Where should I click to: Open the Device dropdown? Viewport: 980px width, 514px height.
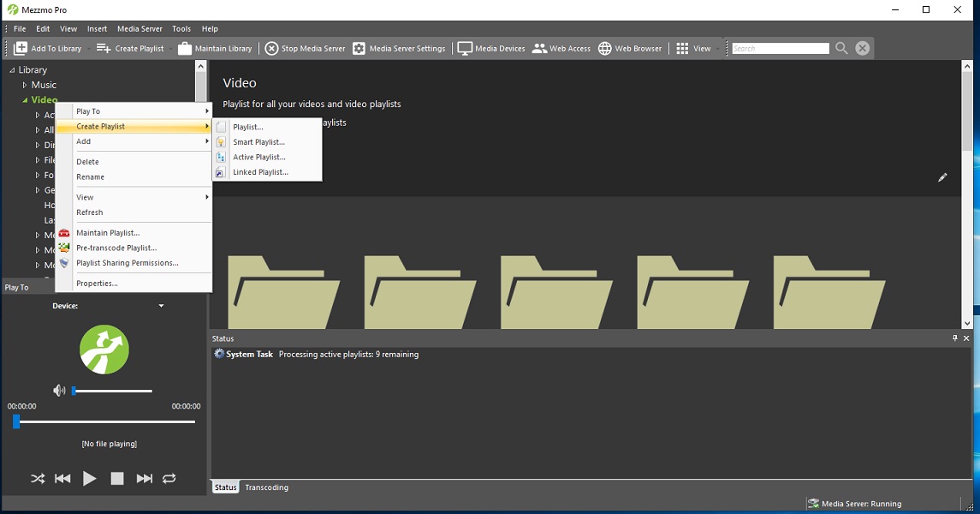[161, 306]
